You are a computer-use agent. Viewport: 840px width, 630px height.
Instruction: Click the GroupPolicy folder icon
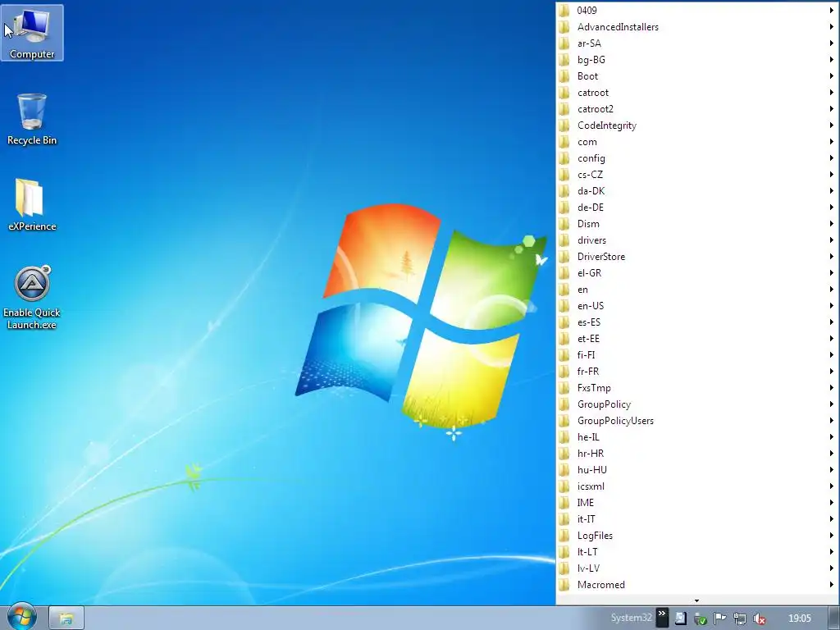[x=564, y=404]
